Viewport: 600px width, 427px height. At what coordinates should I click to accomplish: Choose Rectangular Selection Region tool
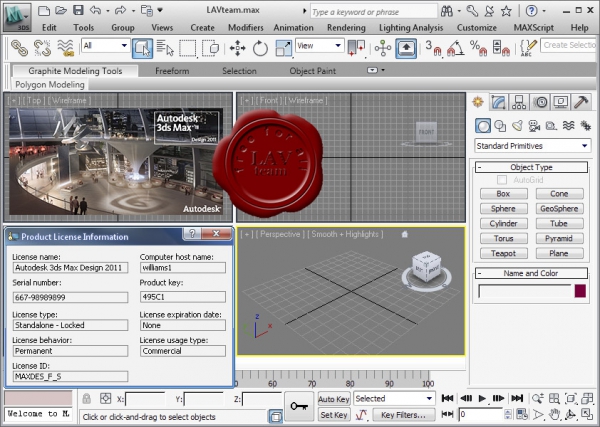pos(188,48)
